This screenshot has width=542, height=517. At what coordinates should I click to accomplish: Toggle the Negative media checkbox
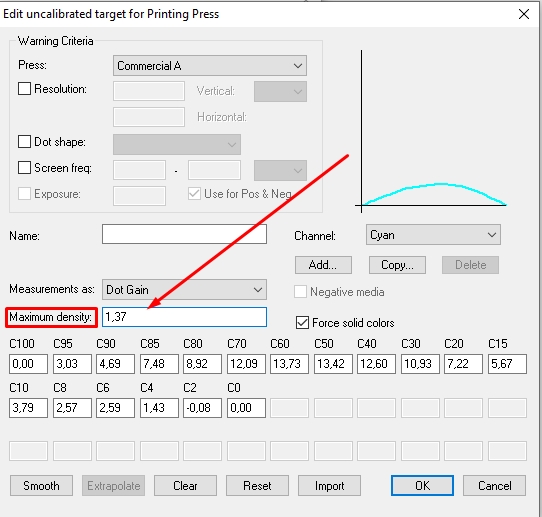coord(300,292)
